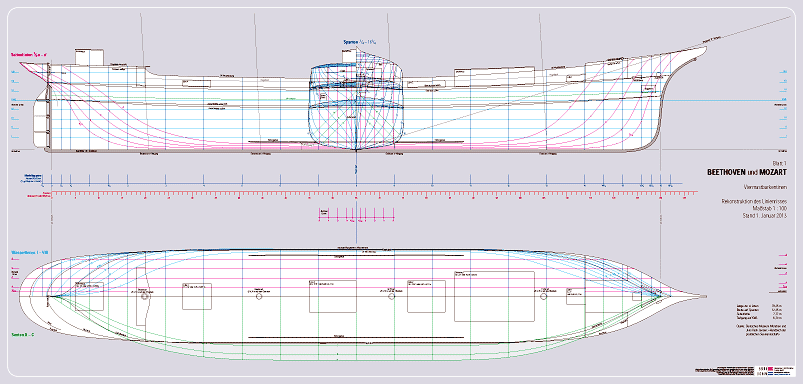Screen dimensions: 803x384
Task: Click the Stand 1. Januar 2013 date line
Action: coord(764,216)
